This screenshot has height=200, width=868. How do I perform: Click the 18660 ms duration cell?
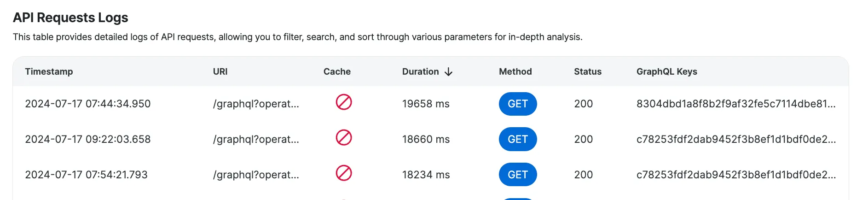tap(426, 139)
